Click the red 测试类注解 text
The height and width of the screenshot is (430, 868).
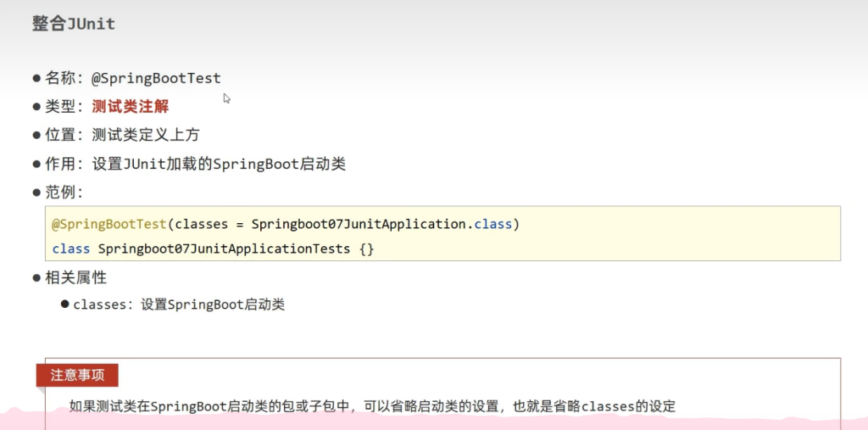[131, 107]
